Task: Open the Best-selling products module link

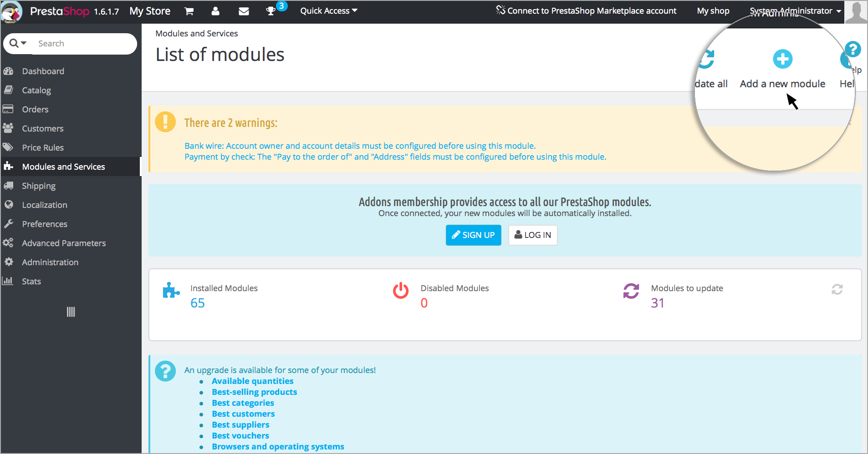Action: pos(255,392)
